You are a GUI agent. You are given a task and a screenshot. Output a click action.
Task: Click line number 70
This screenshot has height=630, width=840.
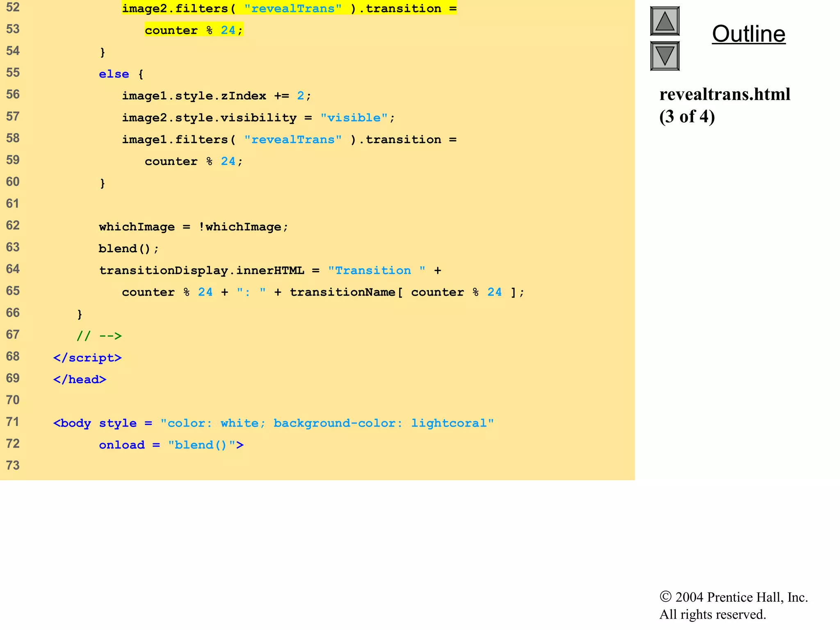(x=13, y=400)
